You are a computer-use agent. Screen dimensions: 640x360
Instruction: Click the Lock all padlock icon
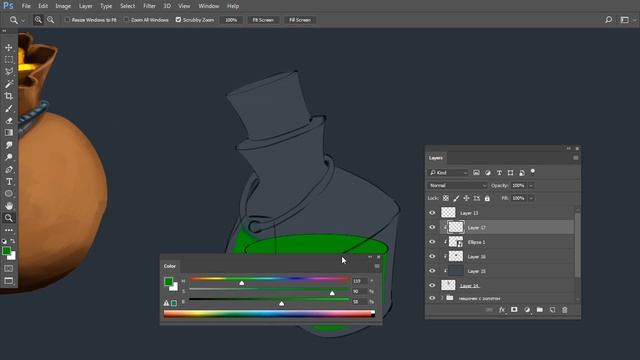tap(487, 198)
